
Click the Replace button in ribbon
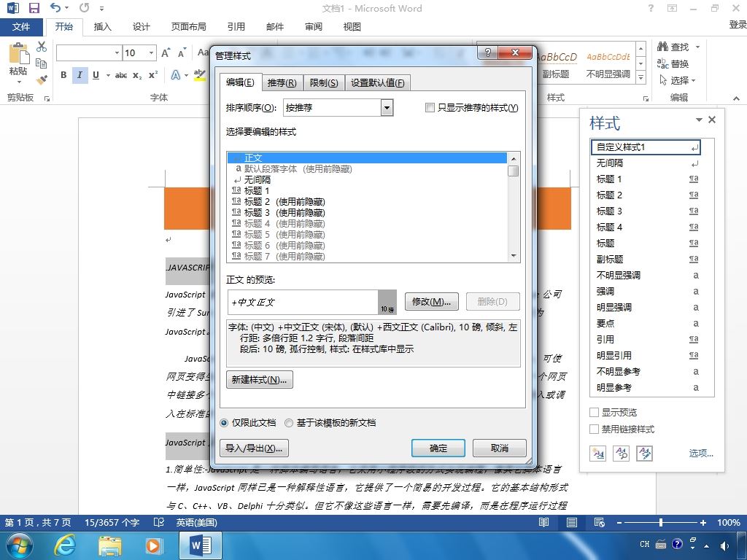673,63
